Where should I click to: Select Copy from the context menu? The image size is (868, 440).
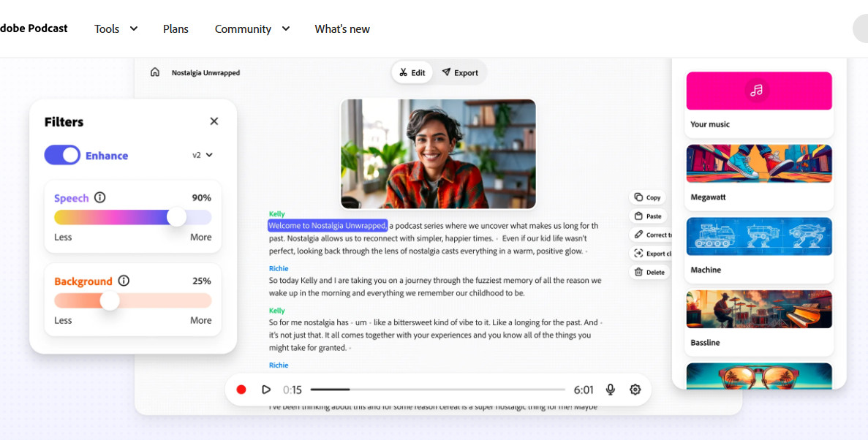(x=647, y=197)
